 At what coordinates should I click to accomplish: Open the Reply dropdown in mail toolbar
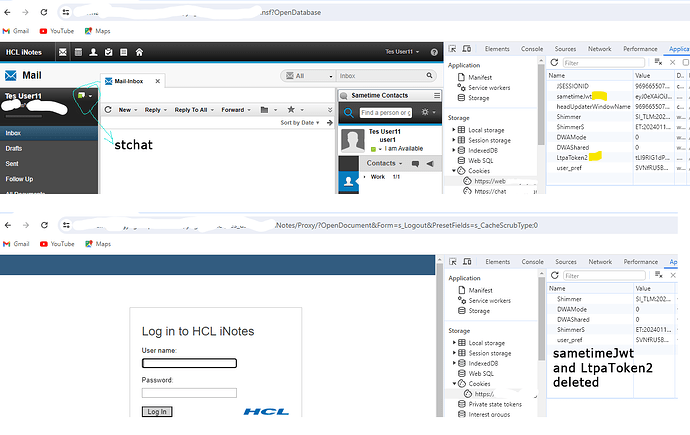(x=156, y=110)
